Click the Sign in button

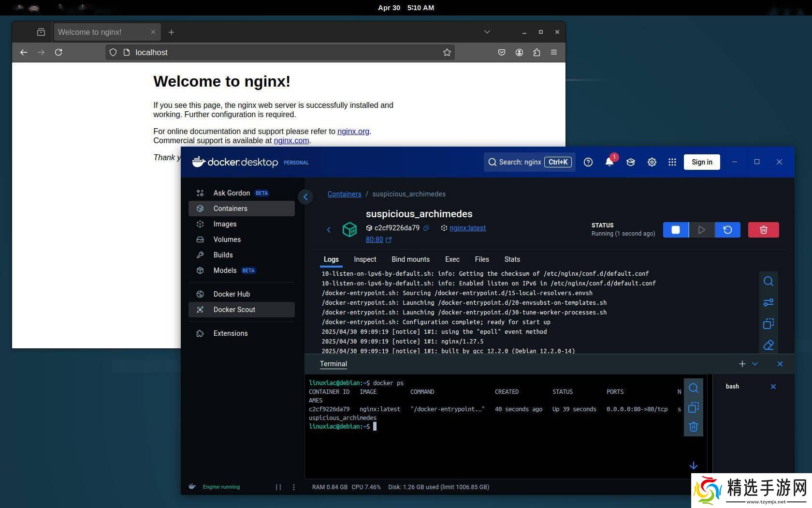[x=701, y=162]
